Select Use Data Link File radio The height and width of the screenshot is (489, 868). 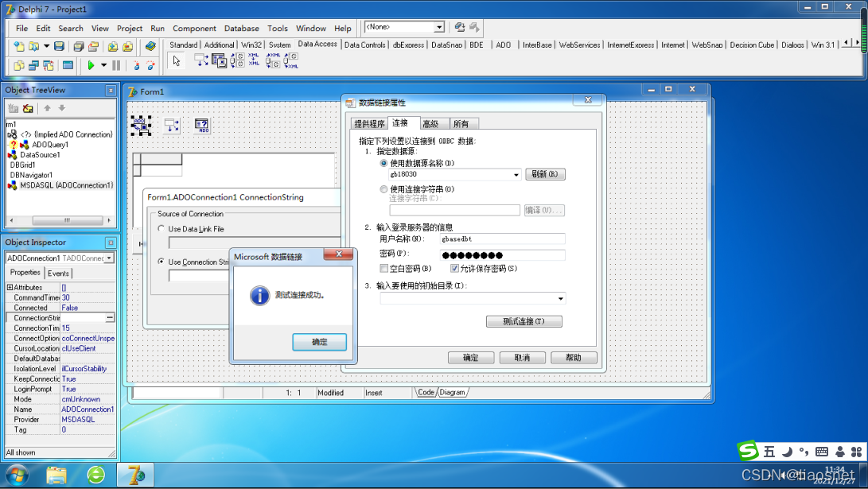tap(161, 228)
